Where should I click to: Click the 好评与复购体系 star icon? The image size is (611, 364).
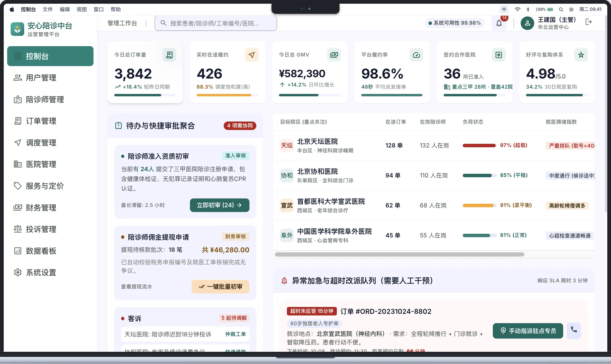[581, 55]
